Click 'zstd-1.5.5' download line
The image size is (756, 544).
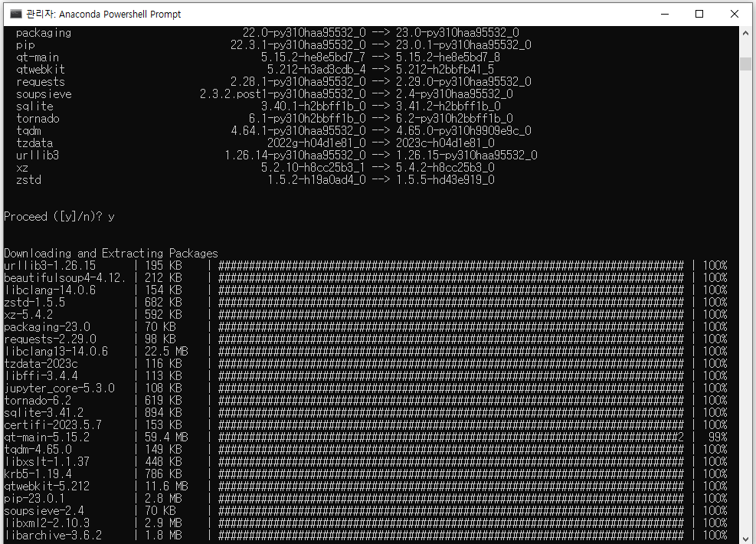click(365, 303)
